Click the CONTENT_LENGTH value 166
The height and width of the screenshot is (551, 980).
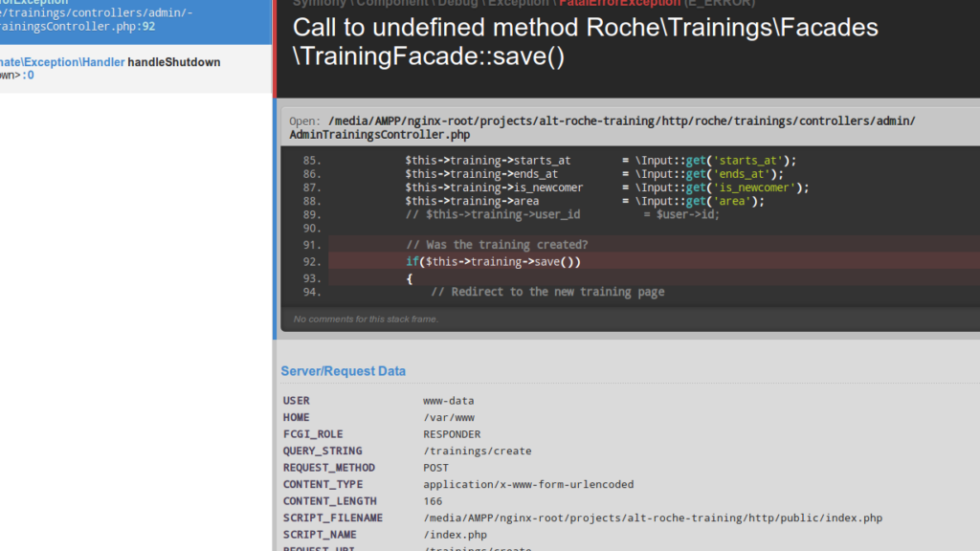tap(433, 501)
